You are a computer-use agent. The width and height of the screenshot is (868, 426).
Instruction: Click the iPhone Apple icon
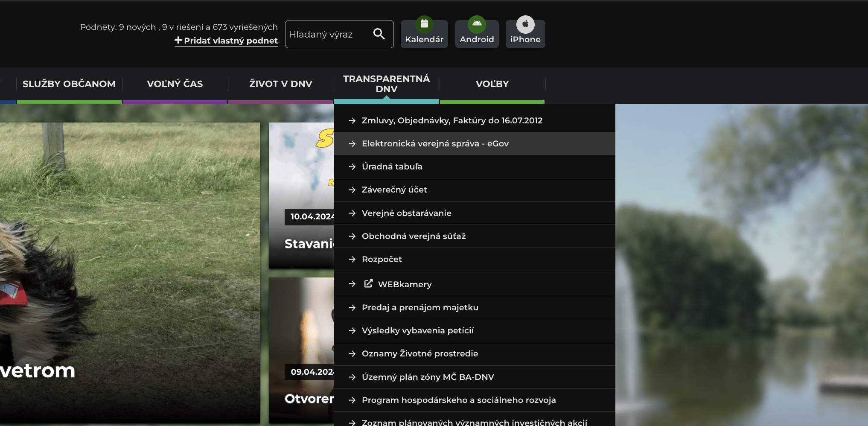tap(525, 24)
